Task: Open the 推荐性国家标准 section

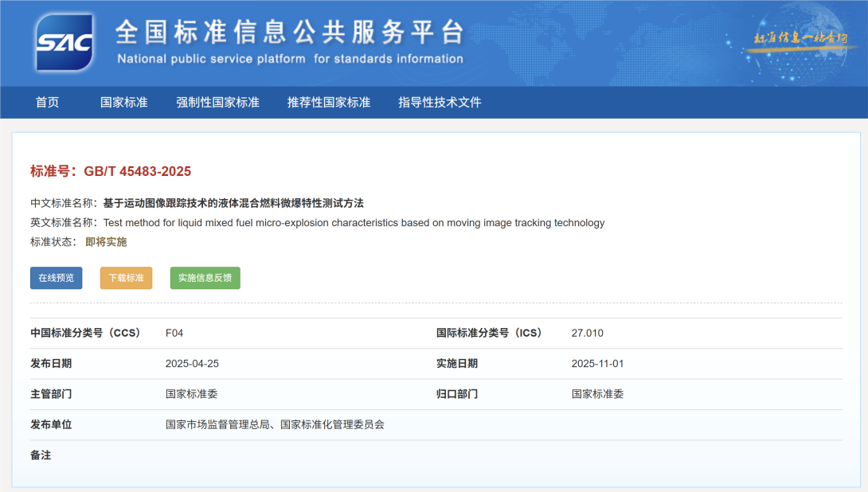Action: tap(329, 102)
